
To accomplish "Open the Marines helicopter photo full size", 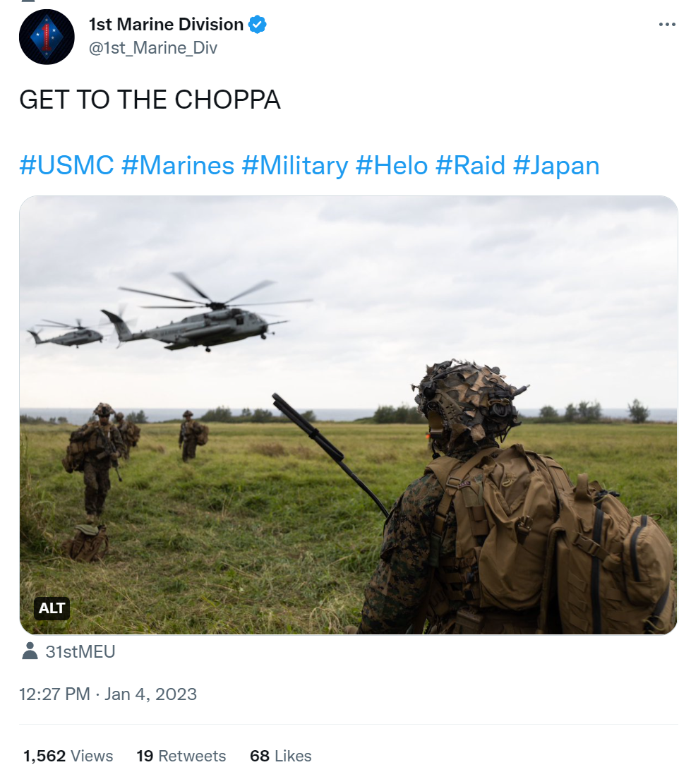I will 349,415.
